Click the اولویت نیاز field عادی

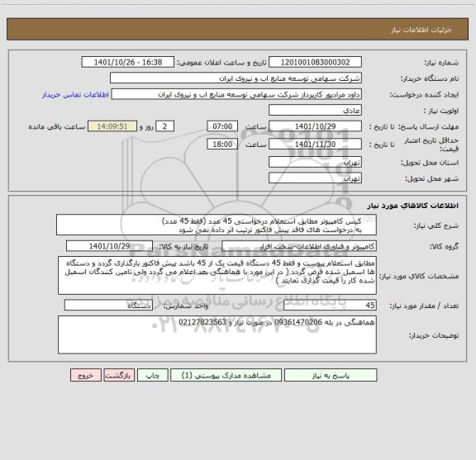(x=315, y=110)
